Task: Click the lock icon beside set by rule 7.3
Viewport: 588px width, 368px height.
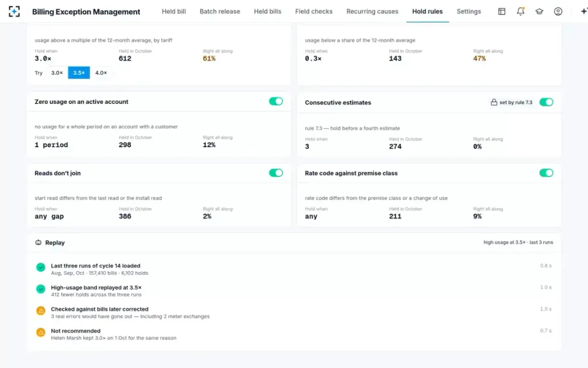Action: (x=494, y=103)
